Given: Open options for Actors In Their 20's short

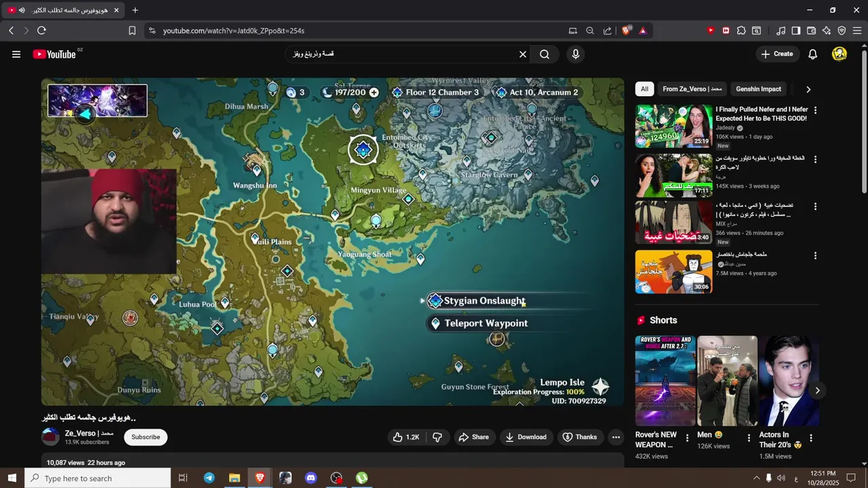Looking at the screenshot, I should pos(810,438).
